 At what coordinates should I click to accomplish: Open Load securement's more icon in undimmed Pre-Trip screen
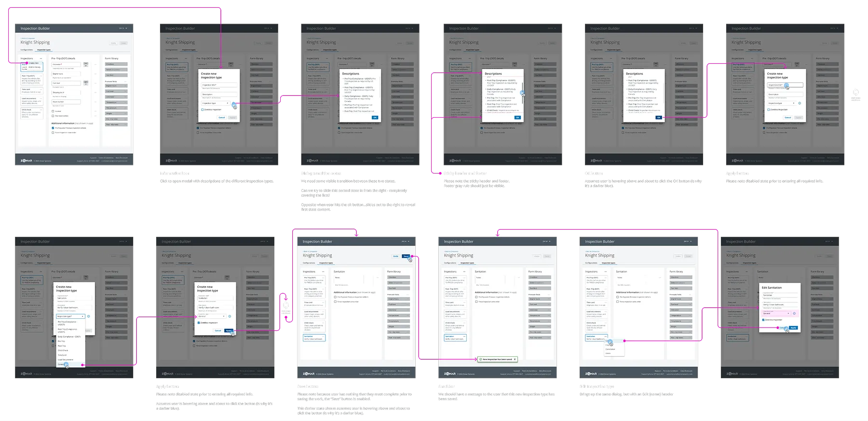pyautogui.click(x=41, y=98)
